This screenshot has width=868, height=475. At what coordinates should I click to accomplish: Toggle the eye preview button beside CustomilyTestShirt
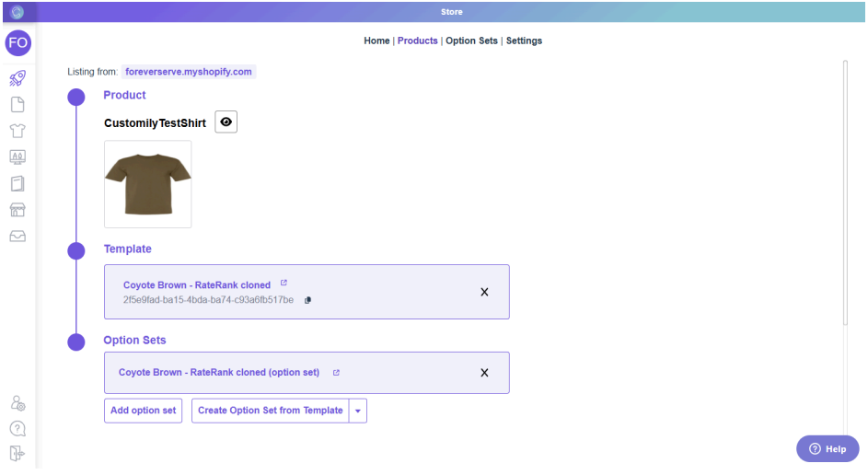tap(226, 122)
